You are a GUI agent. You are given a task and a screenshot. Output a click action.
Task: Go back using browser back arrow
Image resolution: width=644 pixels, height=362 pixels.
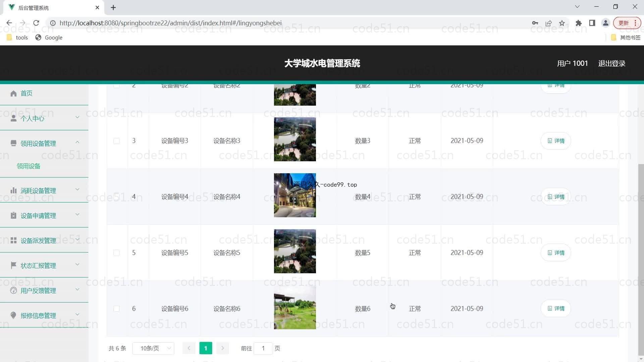[x=9, y=23]
